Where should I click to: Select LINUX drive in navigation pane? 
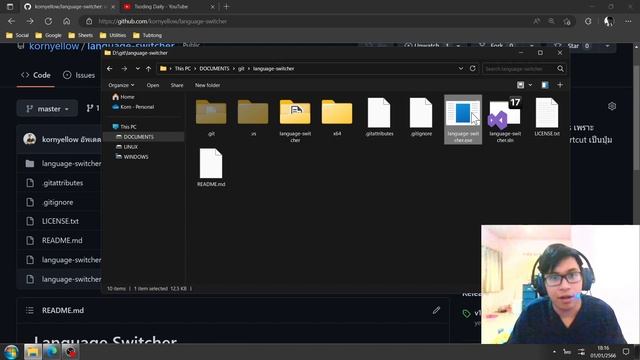(127, 147)
